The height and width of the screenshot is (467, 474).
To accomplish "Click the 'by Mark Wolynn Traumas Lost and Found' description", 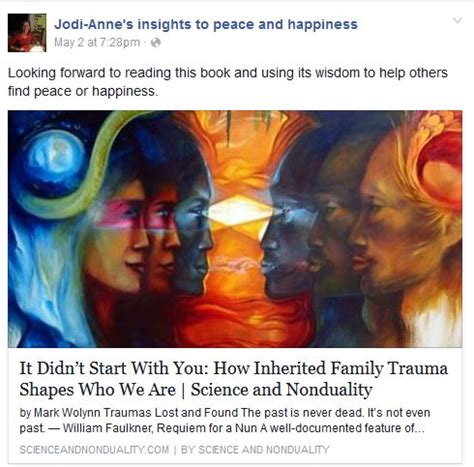I will (x=129, y=413).
